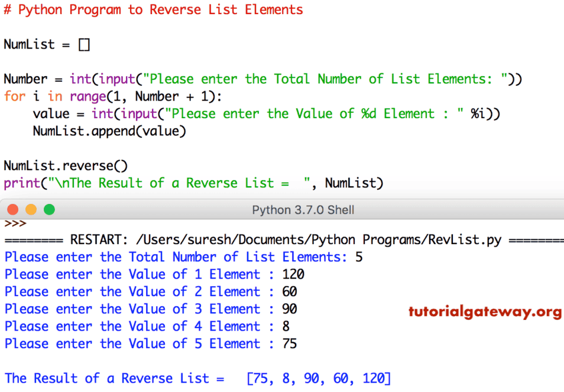Click the tutorialgateway.org watermark
The width and height of the screenshot is (564, 392).
point(485,312)
